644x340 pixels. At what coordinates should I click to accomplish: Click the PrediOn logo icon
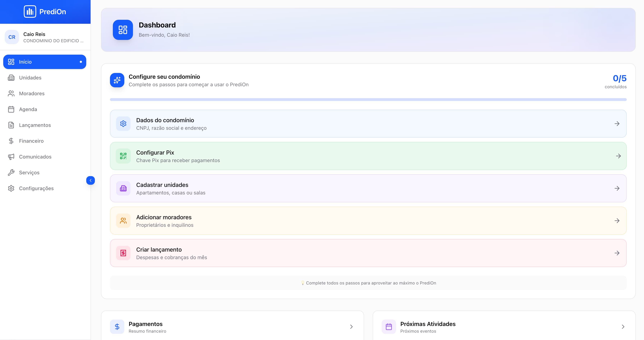(x=30, y=12)
